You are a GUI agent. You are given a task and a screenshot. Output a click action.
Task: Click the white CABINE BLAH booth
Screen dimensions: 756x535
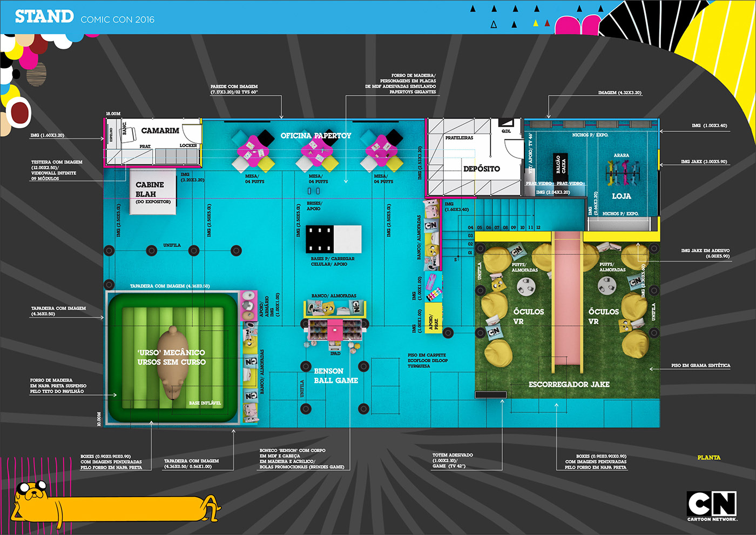(153, 191)
